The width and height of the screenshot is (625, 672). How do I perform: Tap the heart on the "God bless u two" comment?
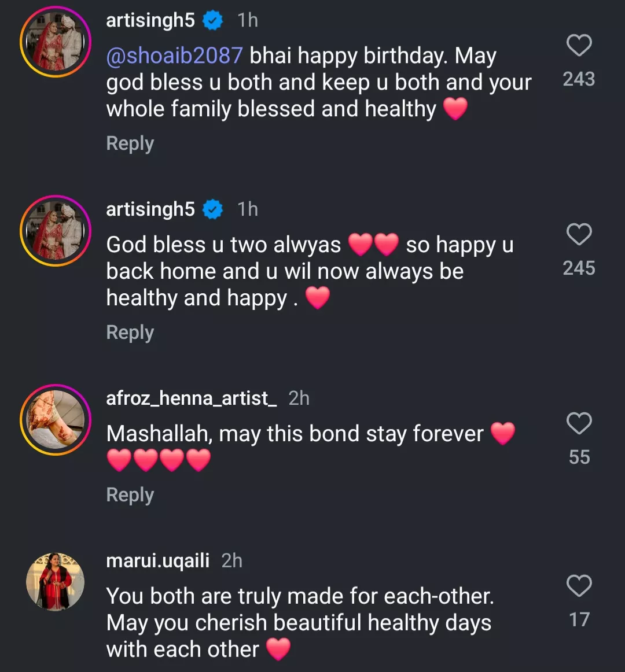[x=579, y=235]
